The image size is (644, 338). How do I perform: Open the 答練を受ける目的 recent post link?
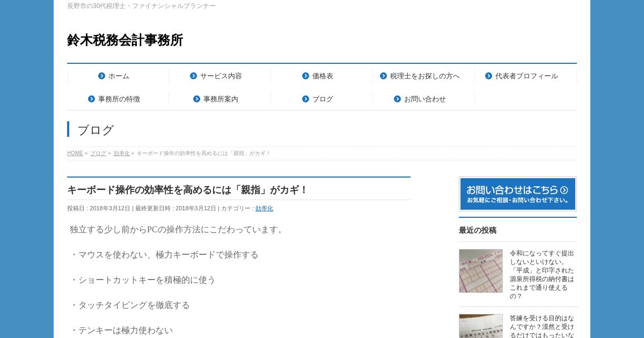coord(542,326)
